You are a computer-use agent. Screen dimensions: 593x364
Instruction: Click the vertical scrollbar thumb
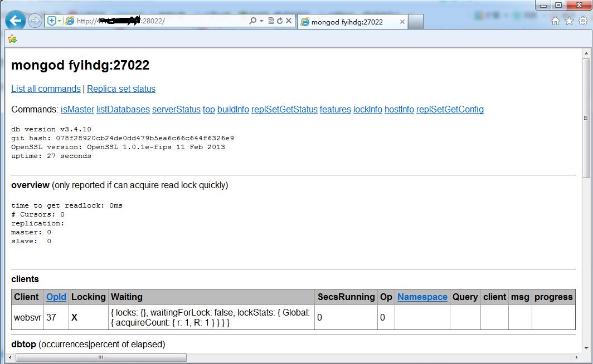586,118
